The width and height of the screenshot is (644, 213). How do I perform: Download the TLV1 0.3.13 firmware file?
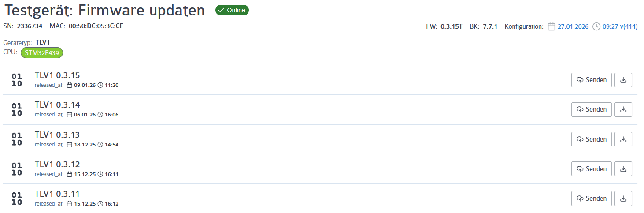point(623,139)
